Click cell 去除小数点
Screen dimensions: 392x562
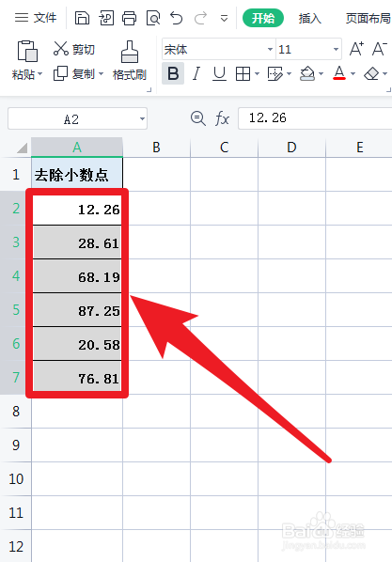coord(77,175)
